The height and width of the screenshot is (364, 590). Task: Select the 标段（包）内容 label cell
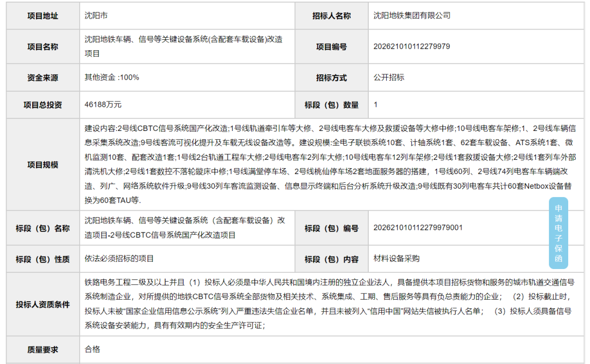coord(332,259)
